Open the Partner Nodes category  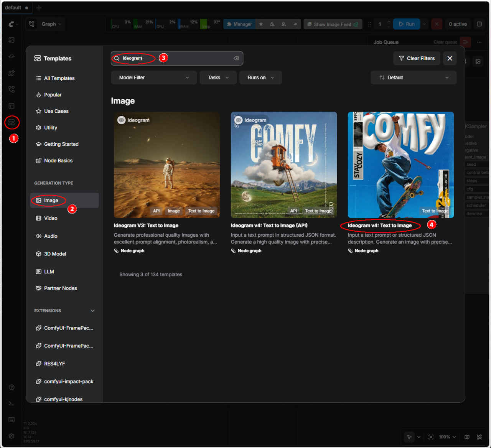[x=64, y=288]
